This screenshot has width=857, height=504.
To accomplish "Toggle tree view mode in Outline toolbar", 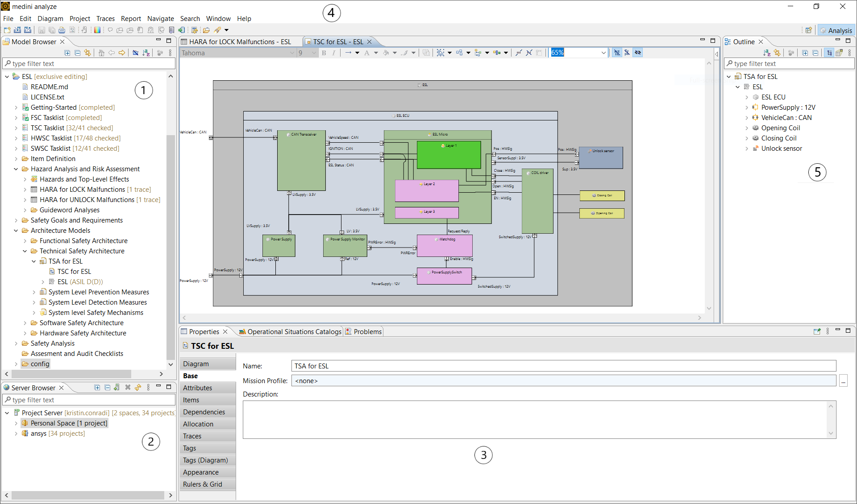I will point(829,53).
